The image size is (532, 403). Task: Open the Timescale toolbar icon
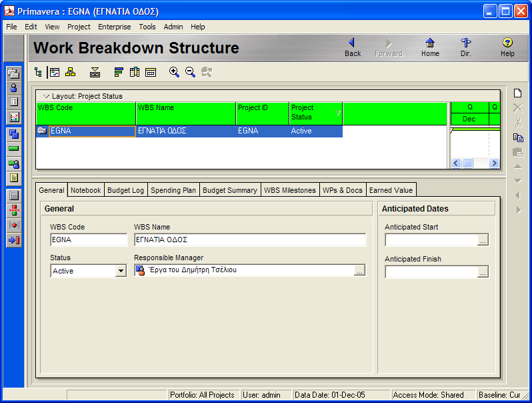point(151,72)
